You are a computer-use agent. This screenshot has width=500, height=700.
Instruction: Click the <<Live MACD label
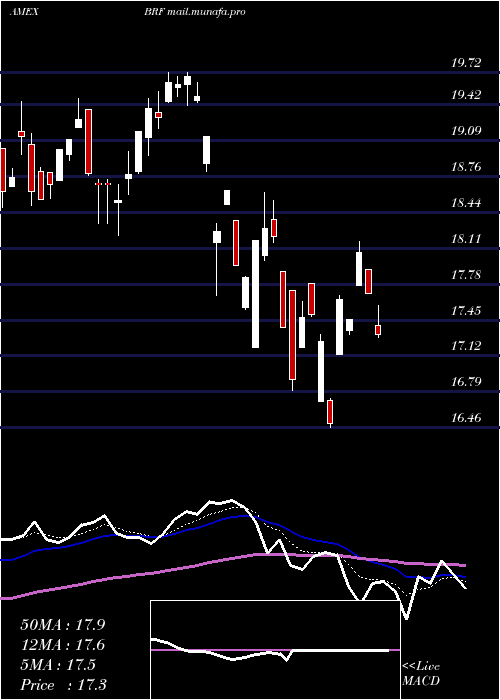tap(421, 673)
